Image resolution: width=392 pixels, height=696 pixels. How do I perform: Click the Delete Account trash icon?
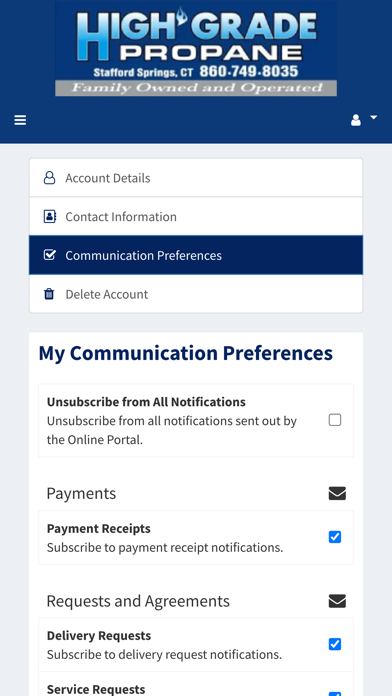(x=49, y=294)
